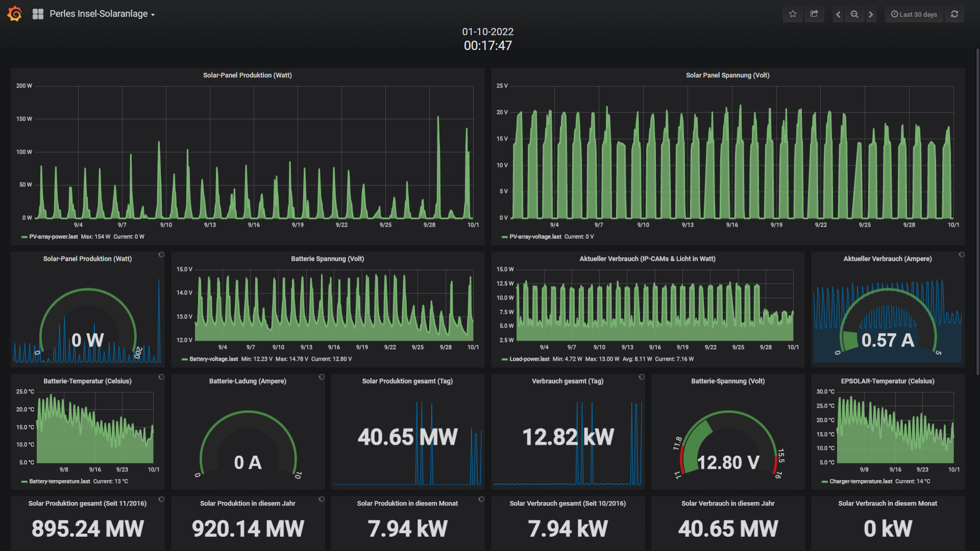This screenshot has width=980, height=551.
Task: Open Aktueller Verbrauch (IP-CAMs & Licht) panel menu
Action: [647, 259]
